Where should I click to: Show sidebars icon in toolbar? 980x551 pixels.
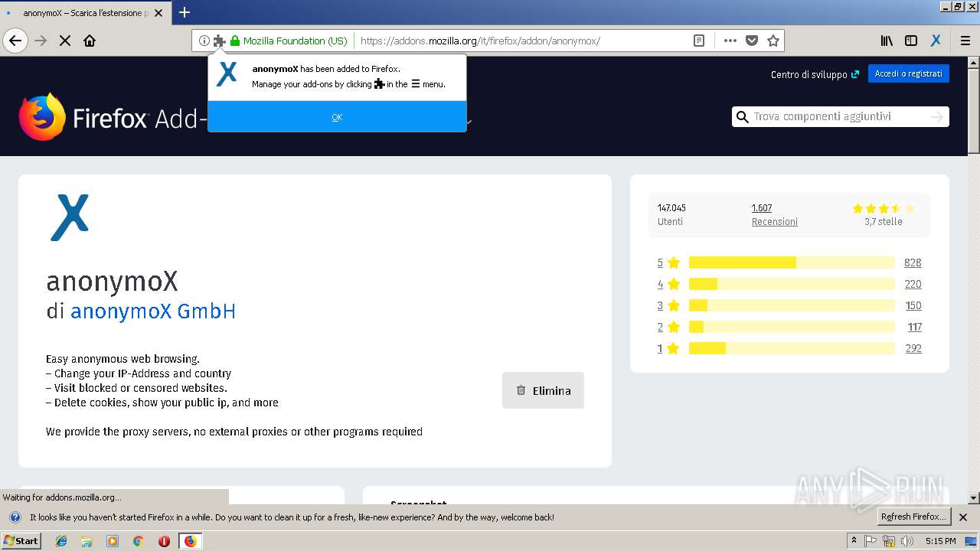click(911, 41)
